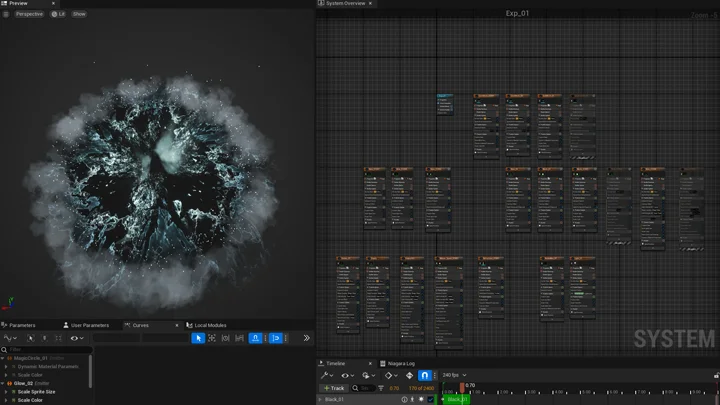Expand the Black_01 timeline track
This screenshot has height=405, width=720.
point(321,399)
